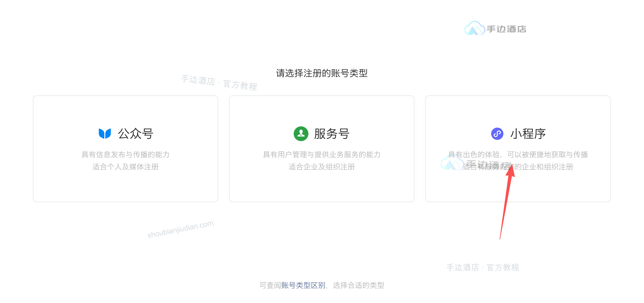Image resolution: width=644 pixels, height=303 pixels.
Task: Click the green 服务号 person icon
Action: tap(301, 134)
